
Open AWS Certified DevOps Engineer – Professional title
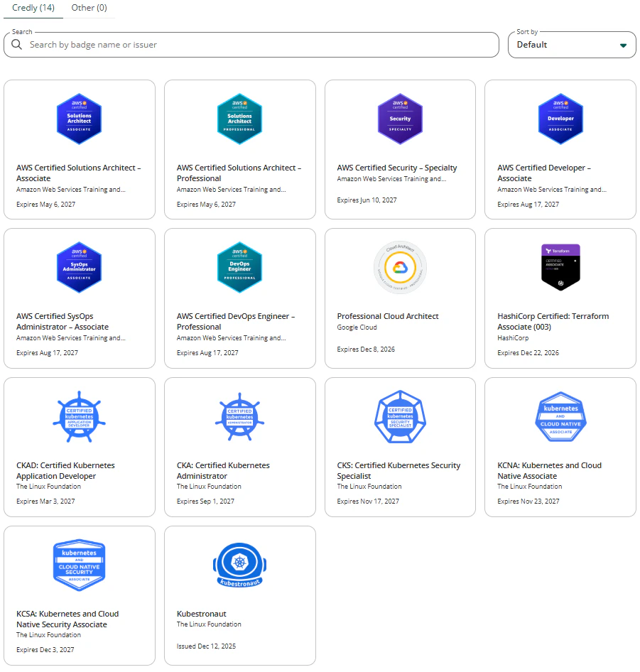point(236,321)
